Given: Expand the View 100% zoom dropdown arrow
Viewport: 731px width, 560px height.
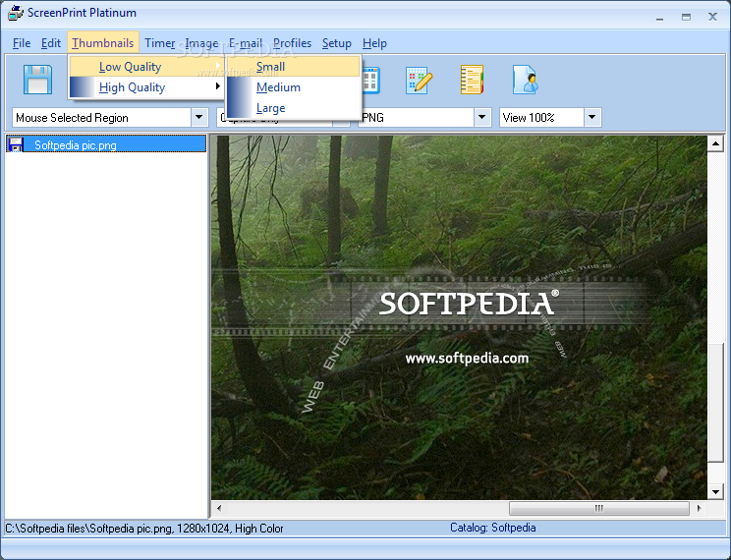Looking at the screenshot, I should tap(592, 118).
